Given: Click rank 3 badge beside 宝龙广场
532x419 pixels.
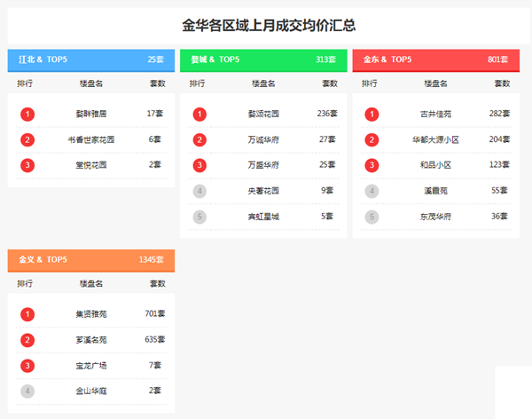Looking at the screenshot, I should click(x=27, y=365).
